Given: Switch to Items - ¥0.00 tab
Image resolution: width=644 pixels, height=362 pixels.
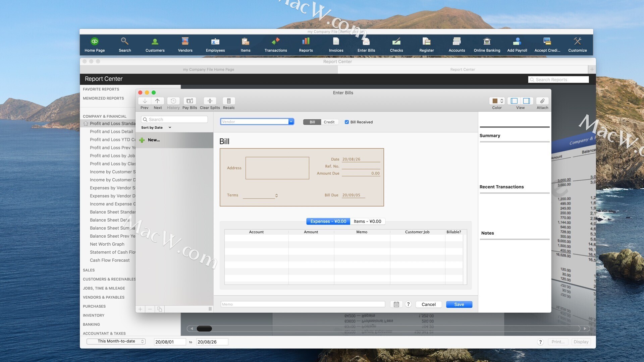Looking at the screenshot, I should click(367, 222).
